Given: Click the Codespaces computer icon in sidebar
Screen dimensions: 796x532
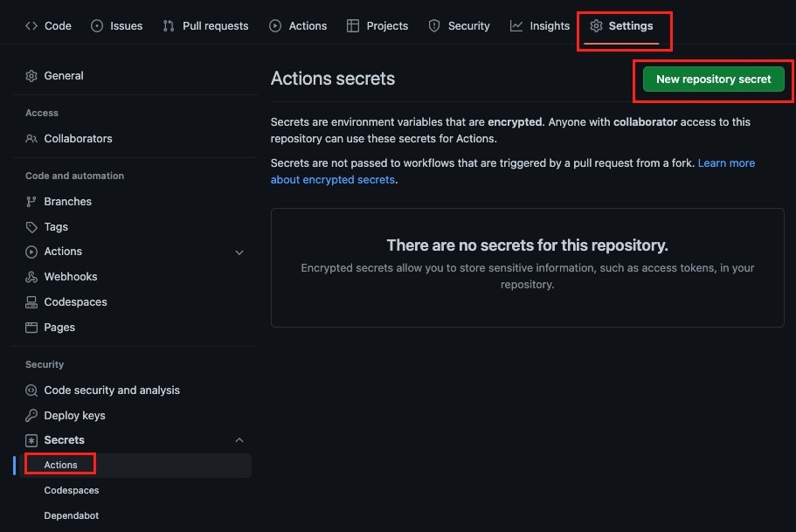Looking at the screenshot, I should (31, 302).
